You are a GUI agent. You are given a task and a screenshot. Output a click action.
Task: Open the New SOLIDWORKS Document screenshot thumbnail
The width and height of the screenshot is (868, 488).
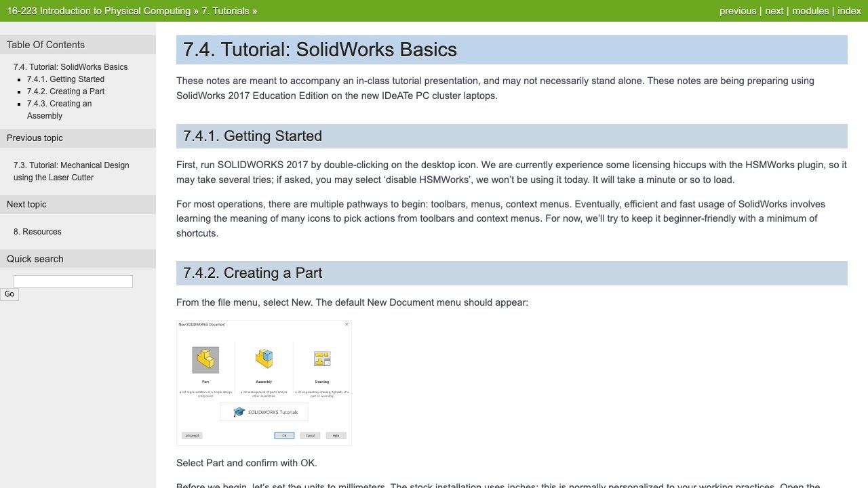[x=264, y=383]
